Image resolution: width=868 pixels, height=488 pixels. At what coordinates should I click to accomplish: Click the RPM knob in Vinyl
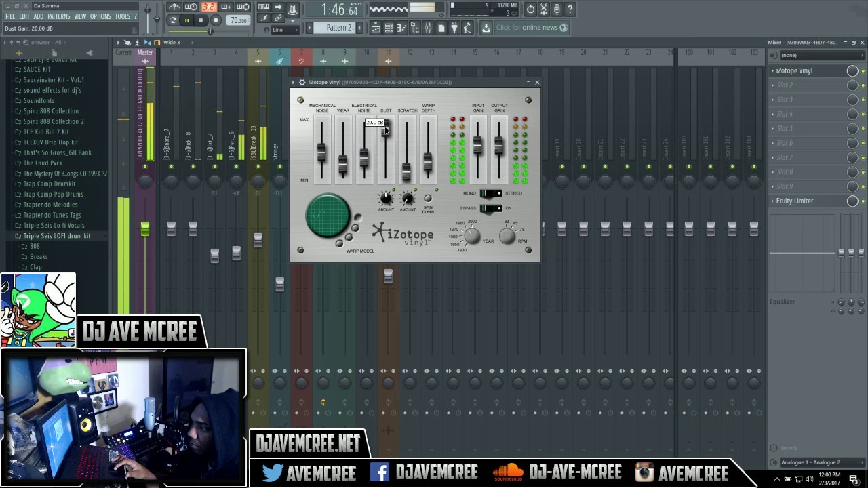[507, 235]
